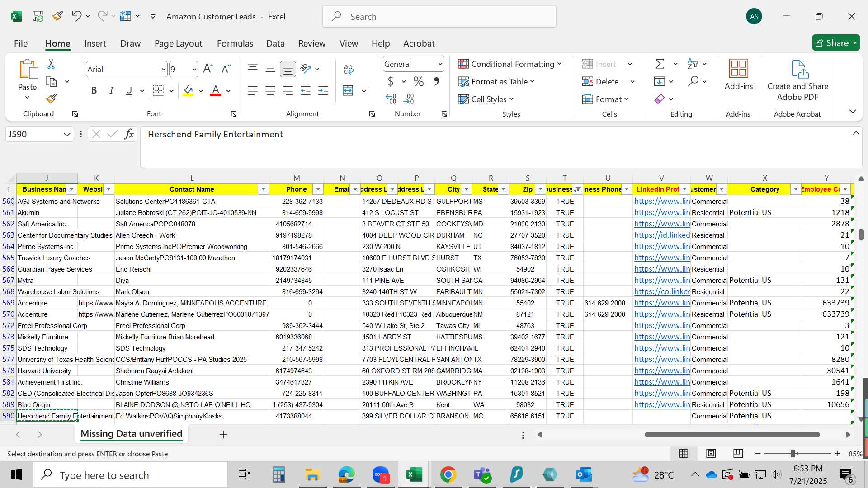Viewport: 868px width, 488px height.
Task: Open the font name Arial dropdown
Action: click(163, 69)
